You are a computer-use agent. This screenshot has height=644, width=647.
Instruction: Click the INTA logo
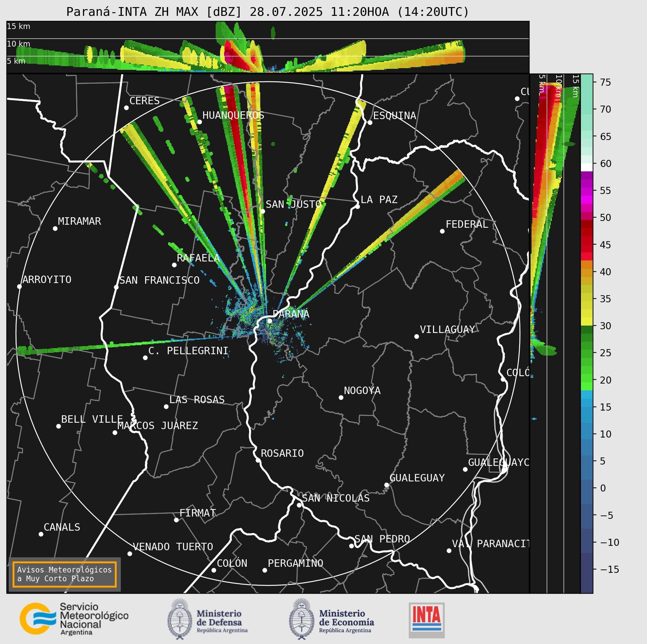point(427,620)
